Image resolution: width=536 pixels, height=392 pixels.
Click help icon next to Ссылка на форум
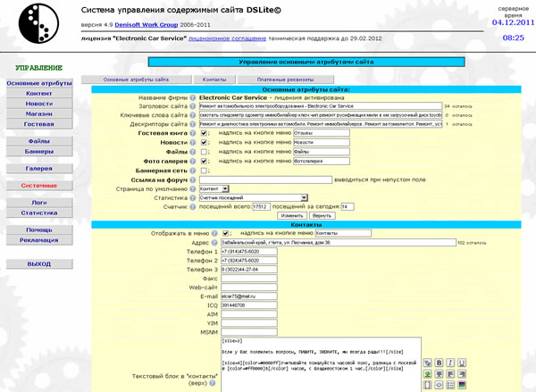tap(193, 179)
